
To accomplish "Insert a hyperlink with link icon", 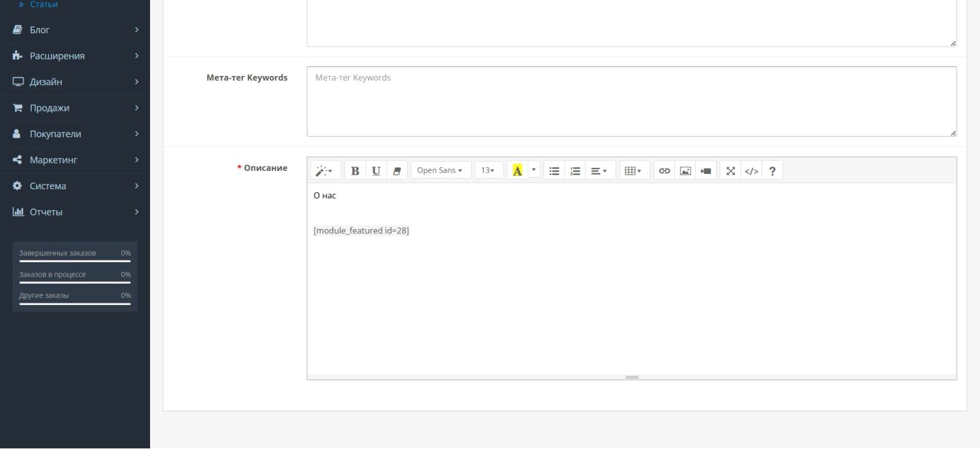I will pyautogui.click(x=665, y=171).
